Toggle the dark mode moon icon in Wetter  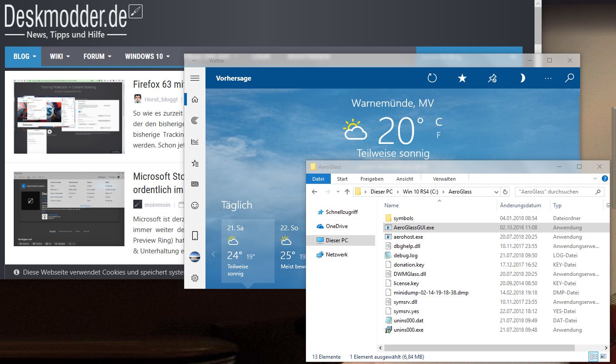coord(522,78)
